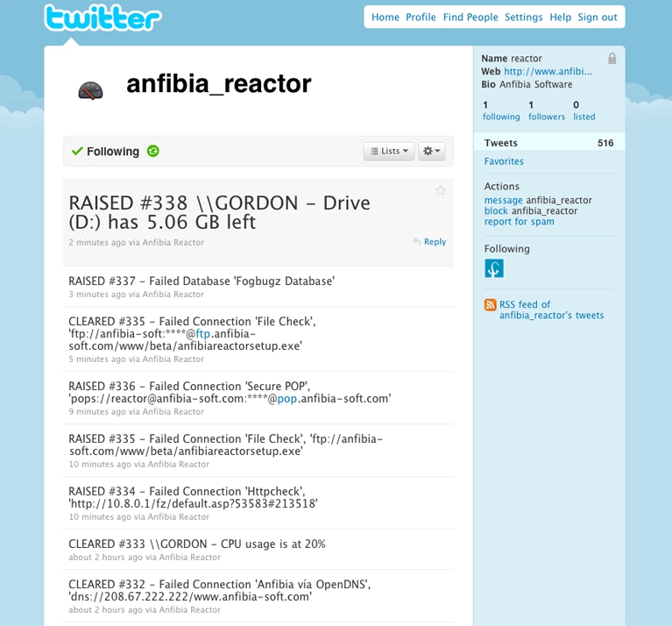Open the gear actions dropdown
Viewport: 672px width, 626px height.
click(432, 151)
